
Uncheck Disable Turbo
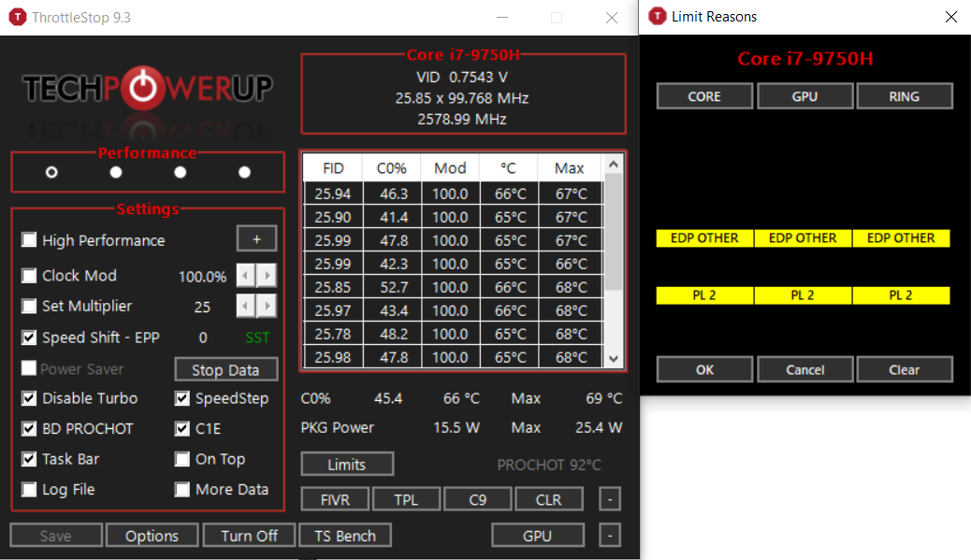(x=29, y=398)
